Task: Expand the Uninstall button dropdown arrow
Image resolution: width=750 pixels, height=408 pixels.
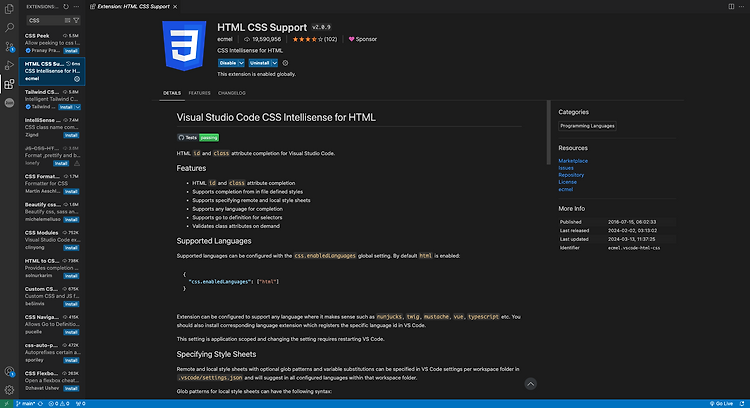Action: point(275,63)
